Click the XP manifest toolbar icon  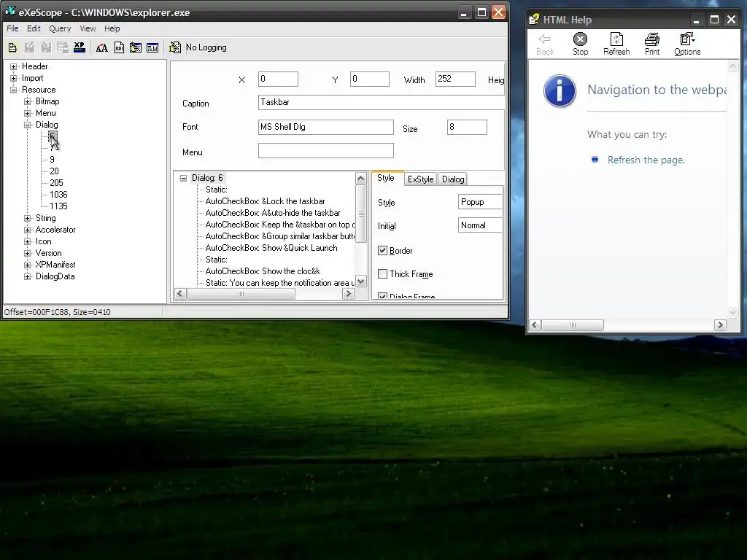coord(79,47)
